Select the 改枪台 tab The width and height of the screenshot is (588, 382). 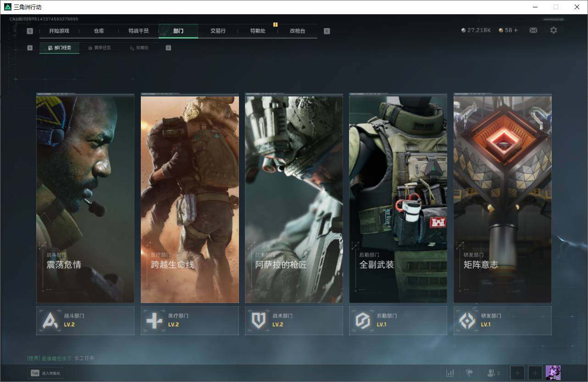point(297,31)
